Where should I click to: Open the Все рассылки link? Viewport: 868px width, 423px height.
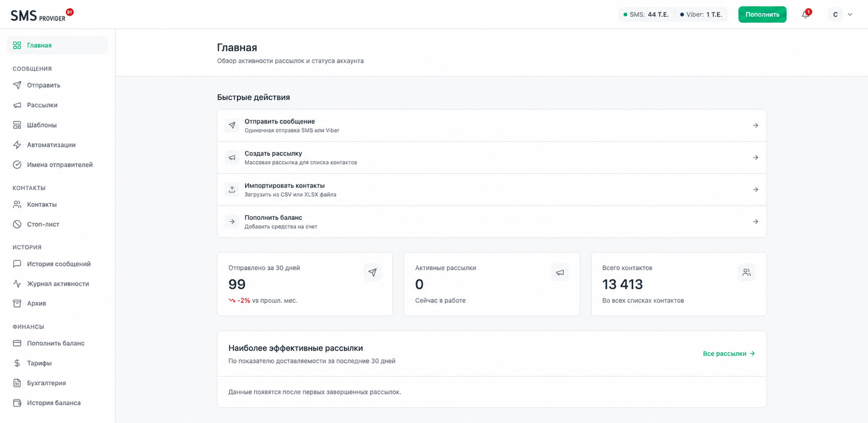pos(729,353)
